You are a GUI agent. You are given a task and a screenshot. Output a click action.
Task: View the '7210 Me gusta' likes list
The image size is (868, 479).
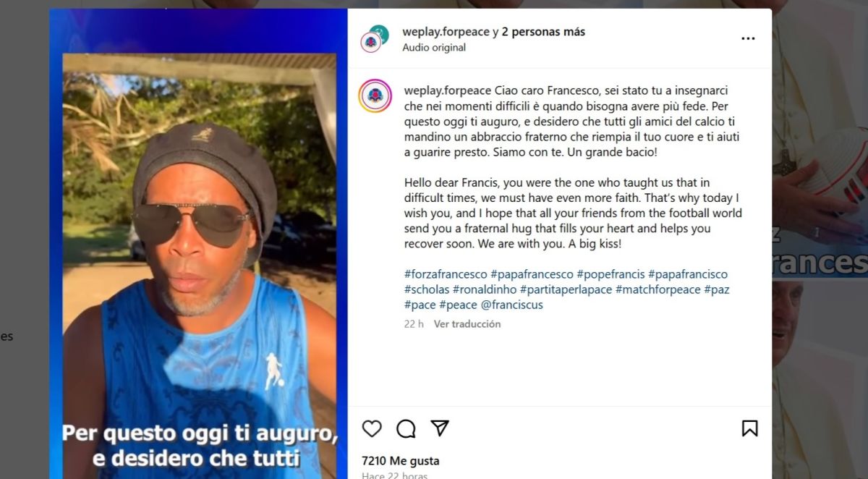click(400, 461)
